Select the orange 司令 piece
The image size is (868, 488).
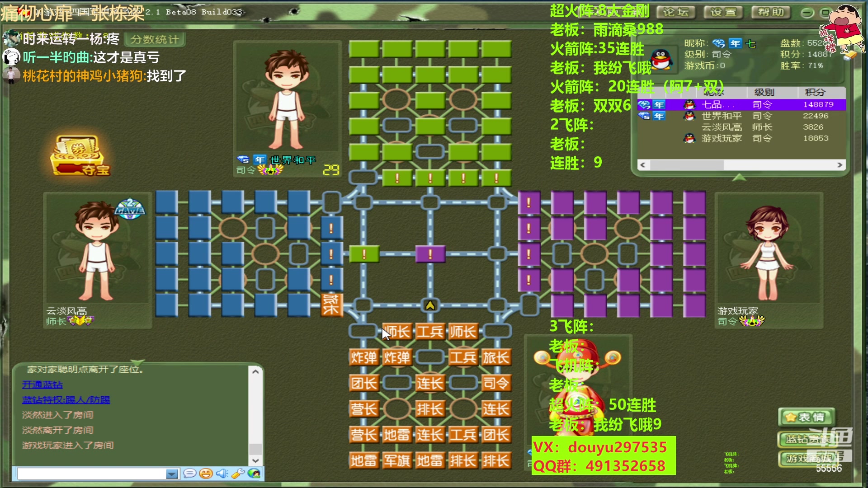coord(496,383)
